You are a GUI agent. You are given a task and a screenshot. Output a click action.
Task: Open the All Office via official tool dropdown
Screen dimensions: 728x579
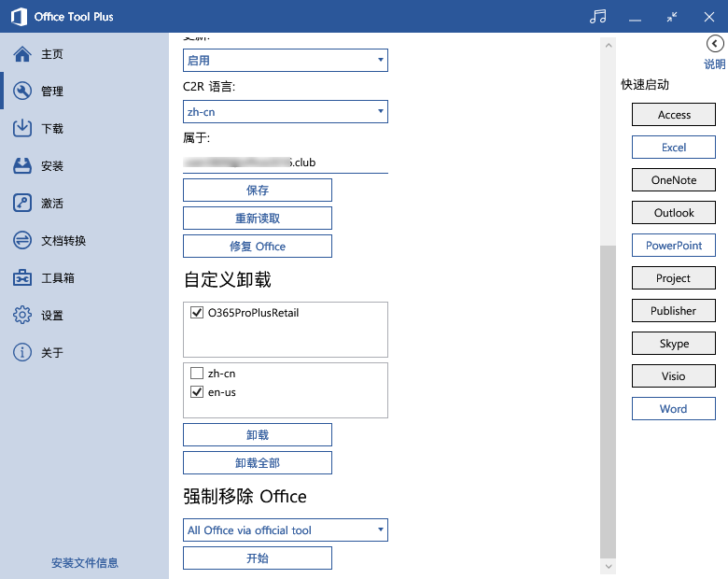point(286,530)
